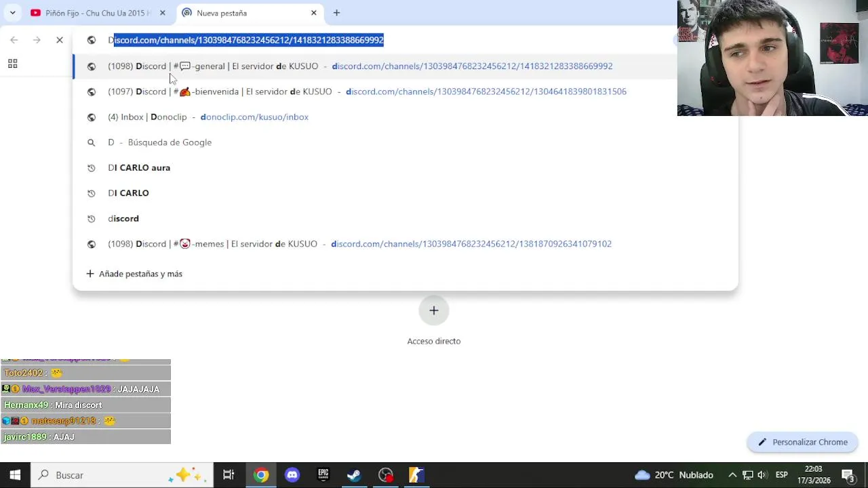Change ESP keyboard language indicator

click(782, 475)
